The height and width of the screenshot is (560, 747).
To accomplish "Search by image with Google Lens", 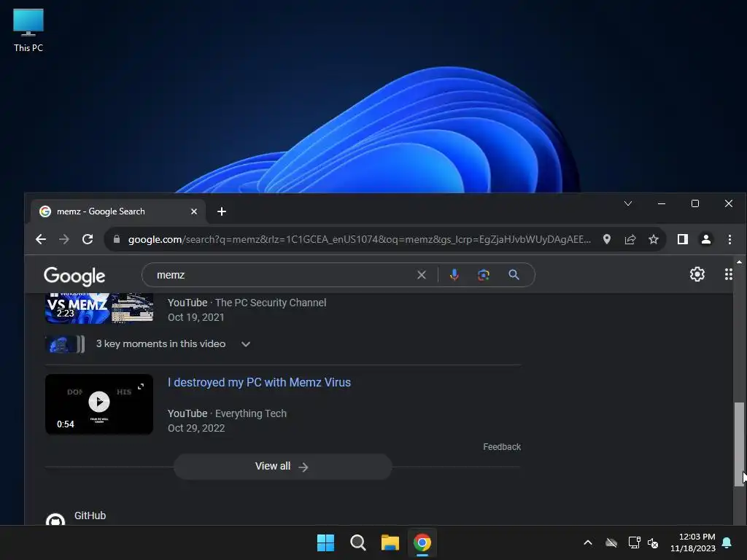I will [x=484, y=275].
